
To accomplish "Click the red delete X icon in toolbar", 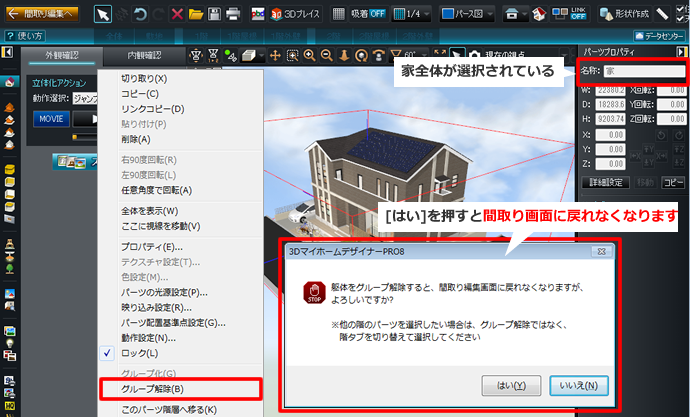I will point(177,14).
